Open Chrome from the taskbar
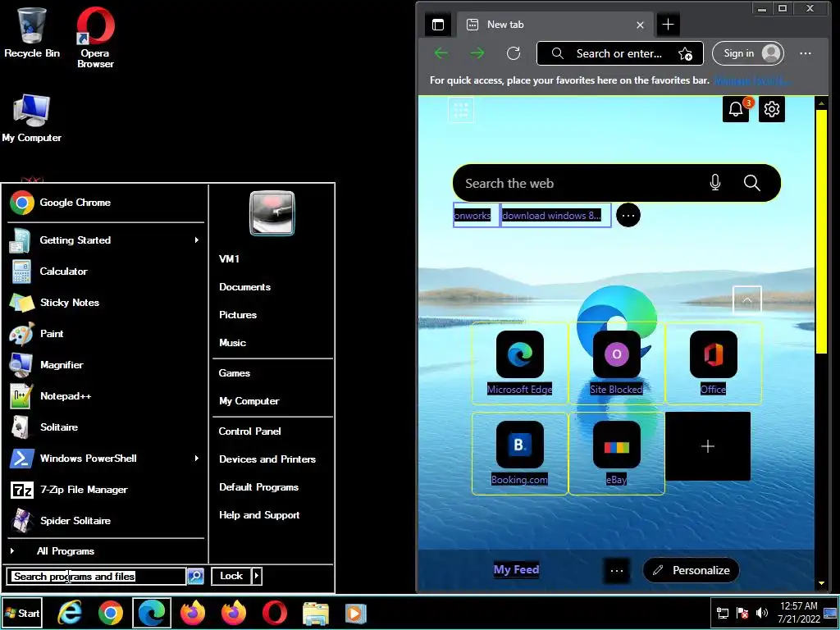The height and width of the screenshot is (630, 840). [111, 614]
